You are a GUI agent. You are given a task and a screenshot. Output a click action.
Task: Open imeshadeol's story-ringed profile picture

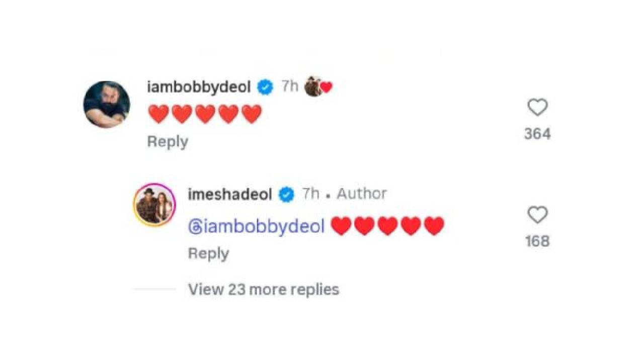pos(154,205)
